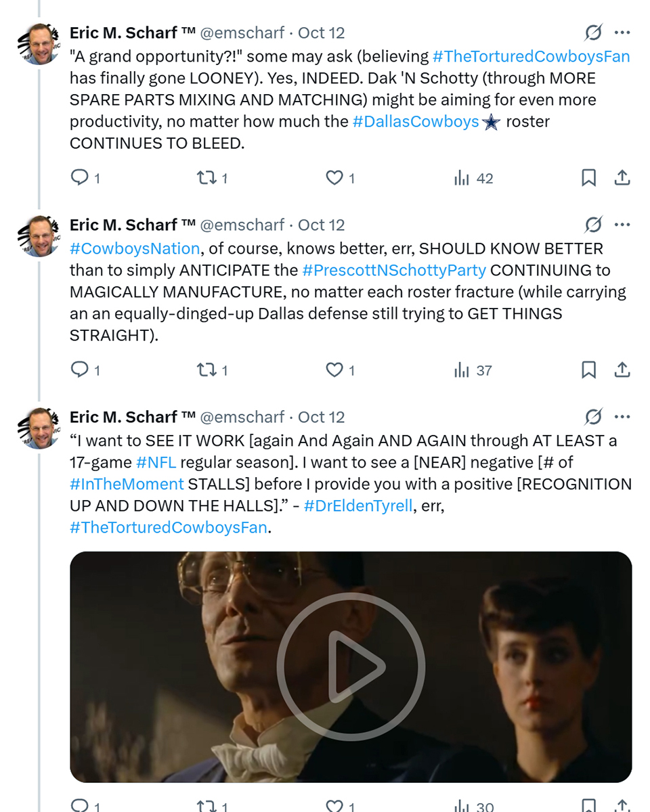Like the #CowboysNation tweet with 37 views

(334, 370)
